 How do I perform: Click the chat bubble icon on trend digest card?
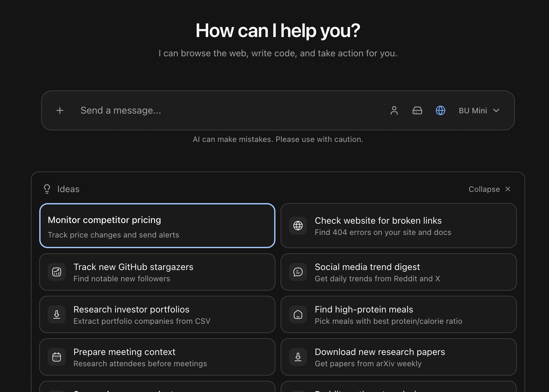298,272
